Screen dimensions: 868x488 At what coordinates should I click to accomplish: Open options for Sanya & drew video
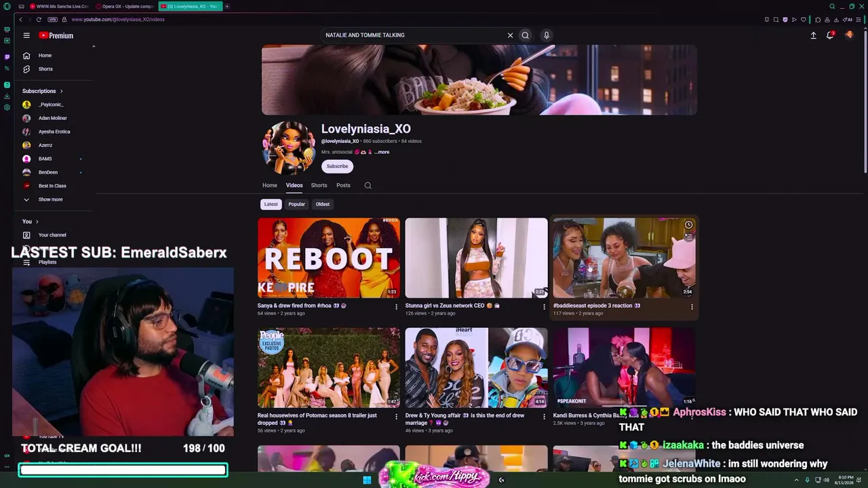[x=397, y=307]
